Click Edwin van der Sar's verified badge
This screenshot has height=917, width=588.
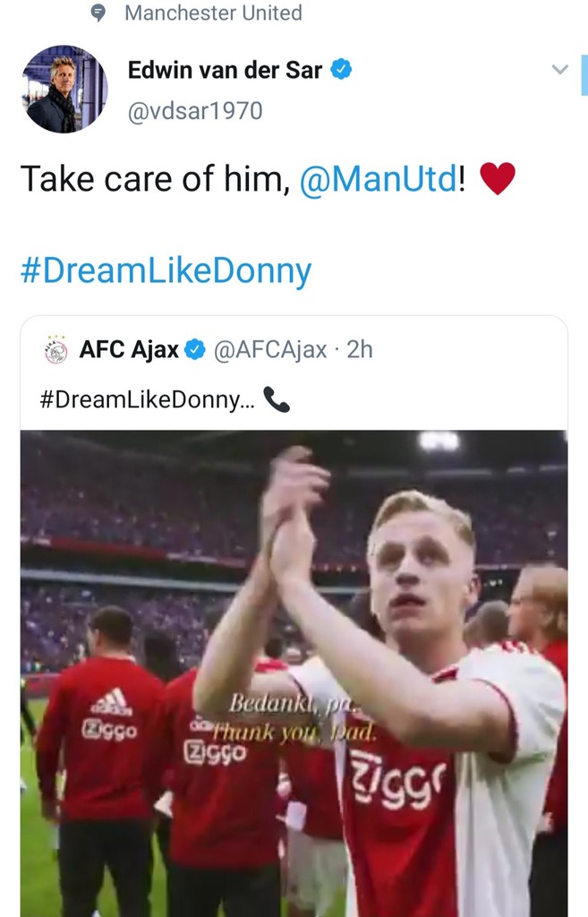click(x=341, y=70)
